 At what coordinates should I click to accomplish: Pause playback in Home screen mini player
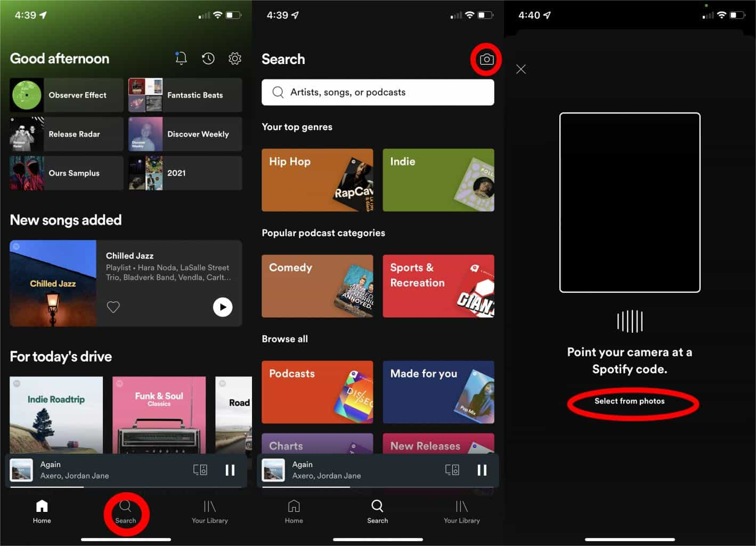[230, 470]
